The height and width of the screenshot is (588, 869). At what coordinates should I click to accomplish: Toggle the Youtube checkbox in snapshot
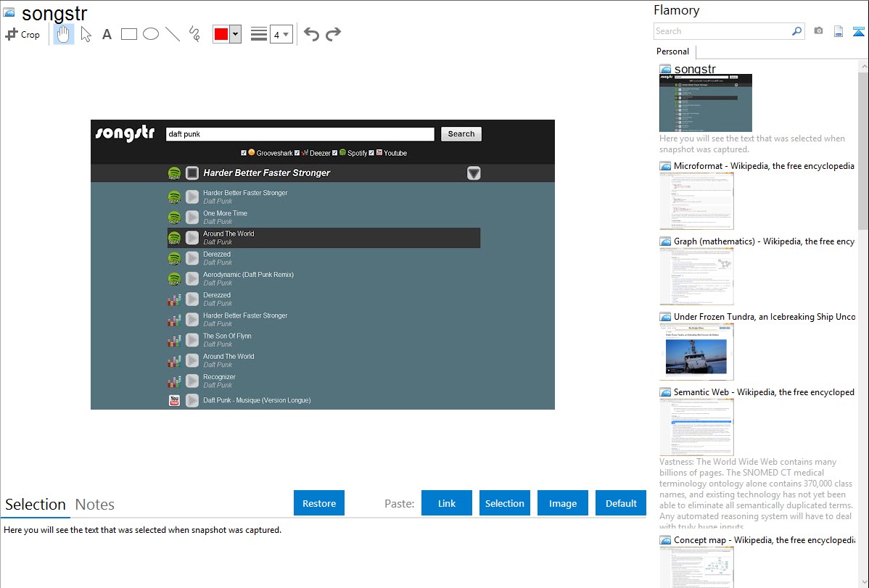[x=371, y=153]
